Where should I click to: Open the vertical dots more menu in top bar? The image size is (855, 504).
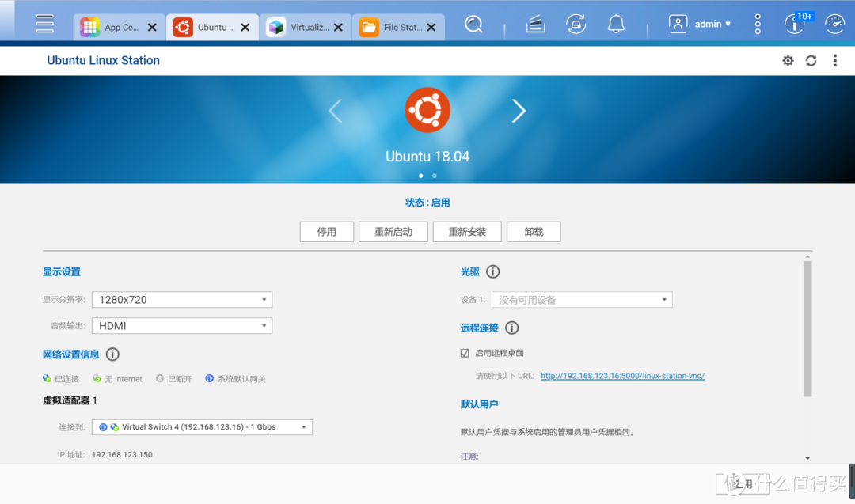758,24
